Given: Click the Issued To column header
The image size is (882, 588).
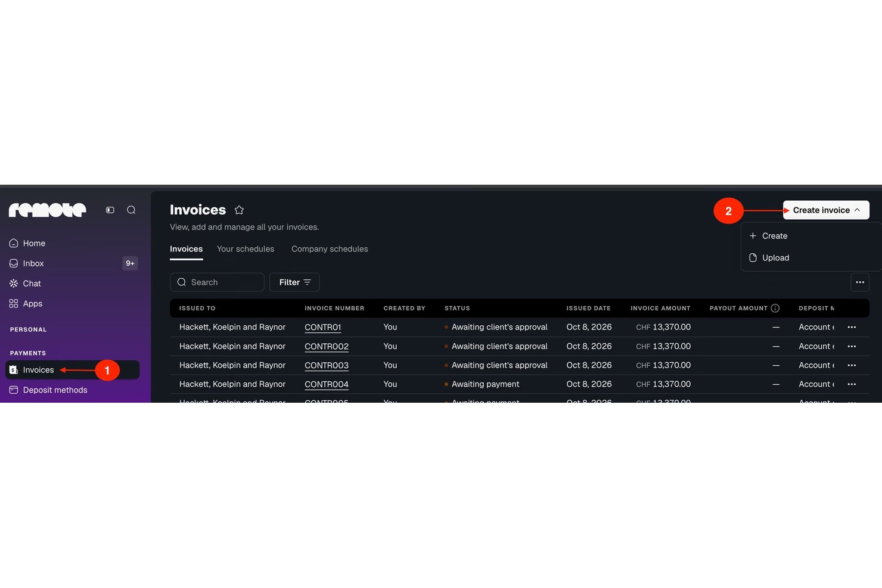Looking at the screenshot, I should [x=197, y=309].
